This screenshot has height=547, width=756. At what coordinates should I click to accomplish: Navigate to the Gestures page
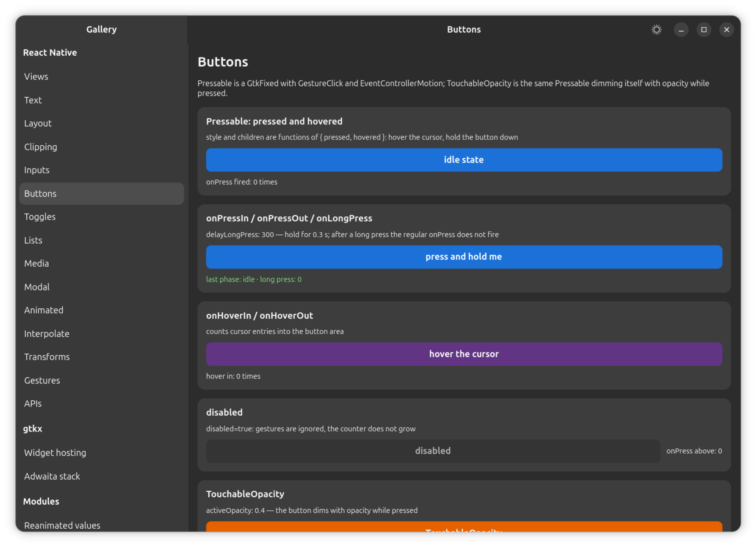[x=102, y=380]
